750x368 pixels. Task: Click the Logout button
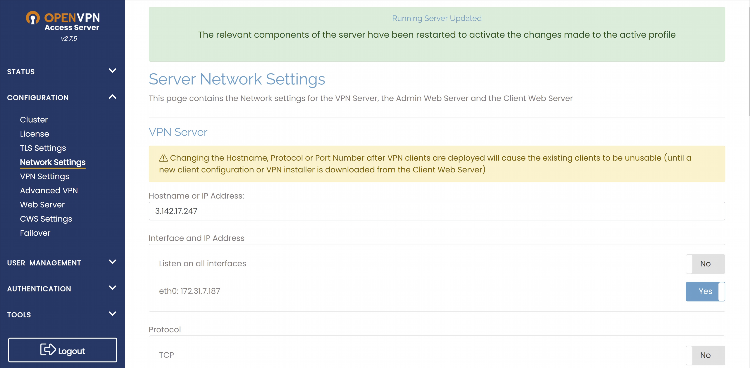point(63,350)
